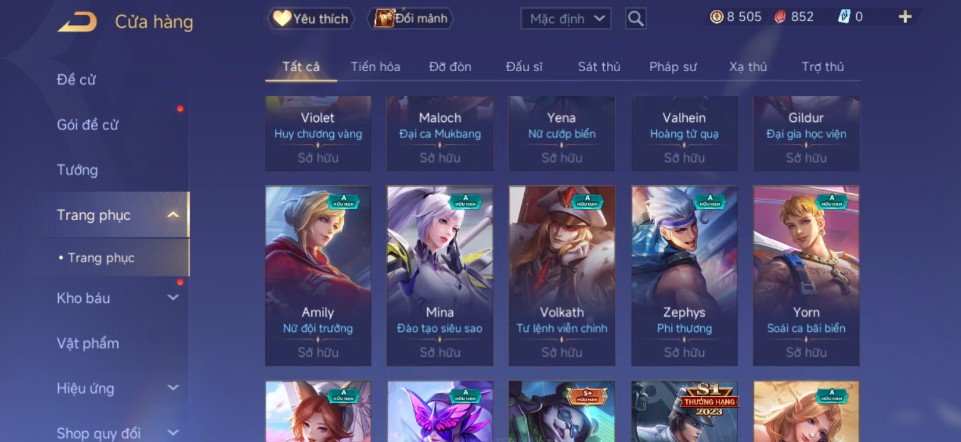Choose the Zephys Phi thương skin card

[x=685, y=276]
